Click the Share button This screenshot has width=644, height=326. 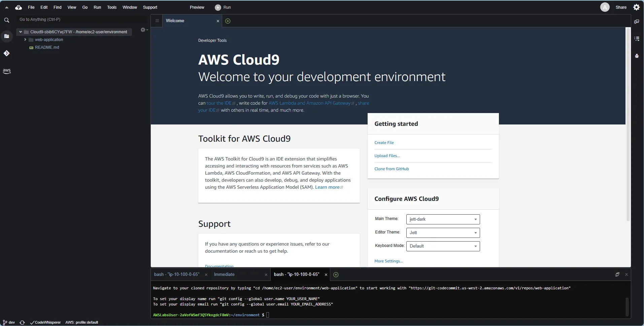click(621, 7)
